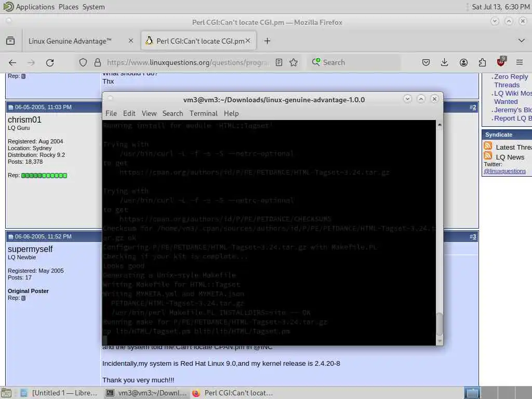Open Report LQ Bug link
532x399 pixels.
513,118
